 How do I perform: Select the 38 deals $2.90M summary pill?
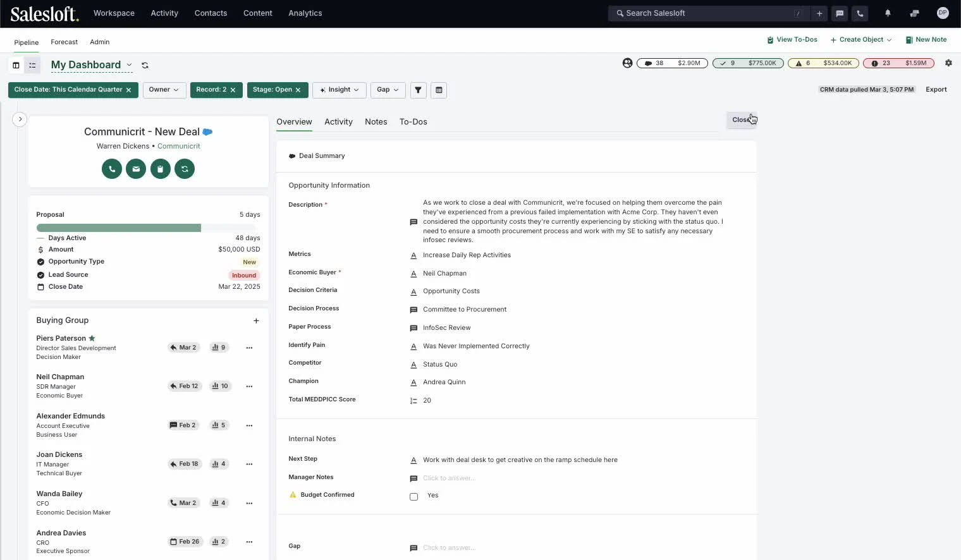click(673, 63)
